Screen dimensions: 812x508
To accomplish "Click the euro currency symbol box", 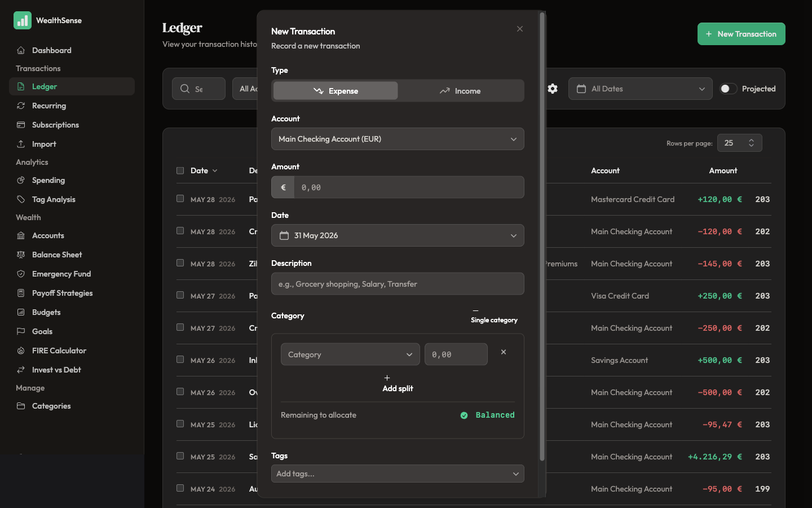I will point(283,187).
